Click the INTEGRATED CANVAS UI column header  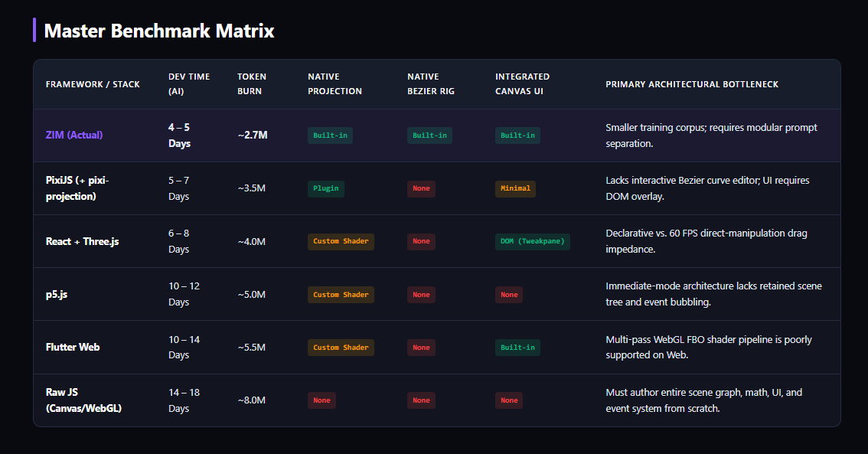522,84
